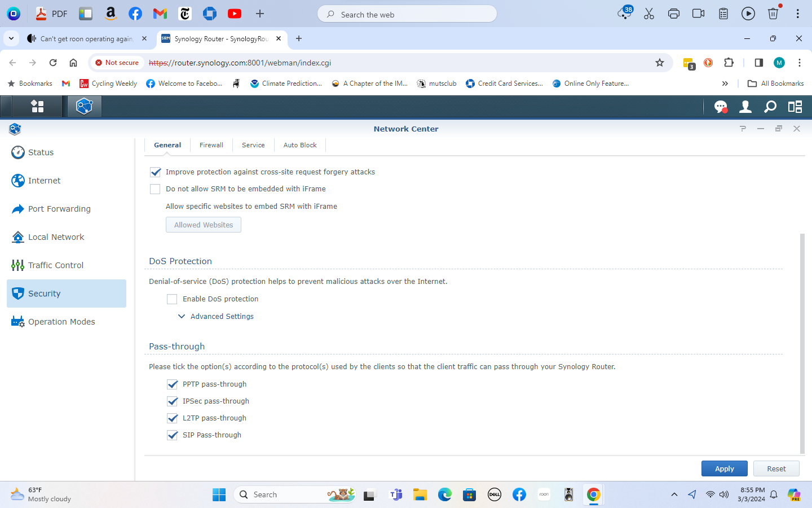The width and height of the screenshot is (812, 508).
Task: Show more bookmarks with the double chevron
Action: tap(725, 84)
